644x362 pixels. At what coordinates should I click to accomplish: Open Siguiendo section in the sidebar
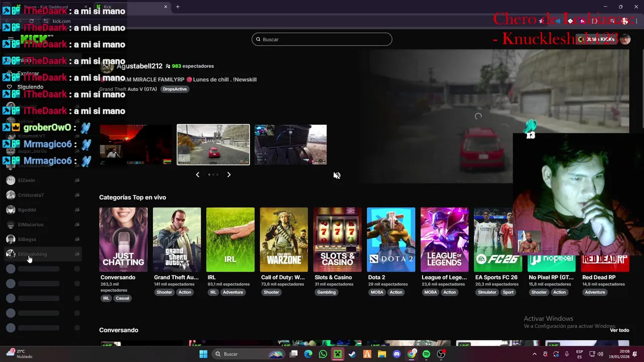[x=30, y=87]
